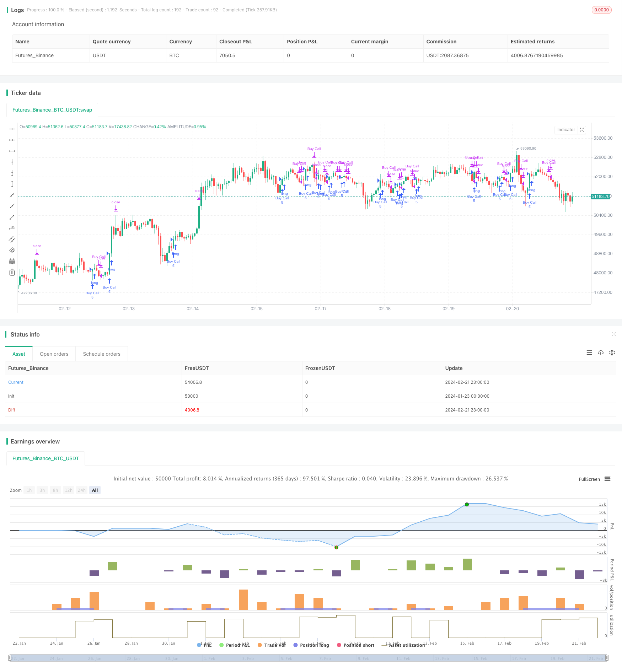Select the Fibonacci retracement lines tool
This screenshot has height=672, width=622.
click(12, 261)
